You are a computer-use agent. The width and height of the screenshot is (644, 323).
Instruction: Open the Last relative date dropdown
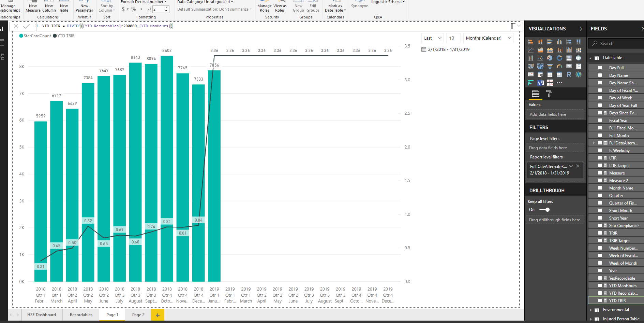(433, 38)
